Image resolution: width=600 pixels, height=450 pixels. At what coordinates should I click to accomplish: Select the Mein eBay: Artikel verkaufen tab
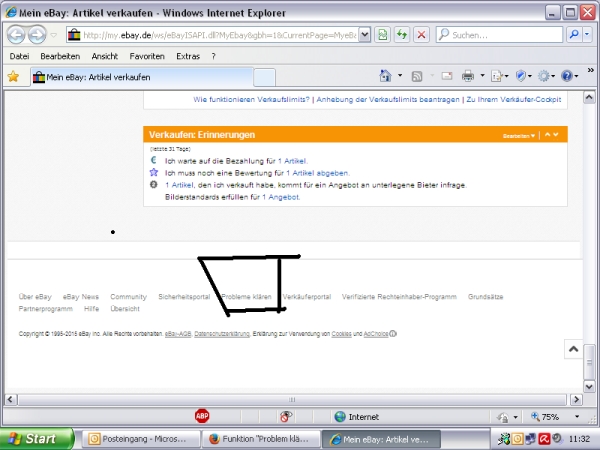(142, 77)
